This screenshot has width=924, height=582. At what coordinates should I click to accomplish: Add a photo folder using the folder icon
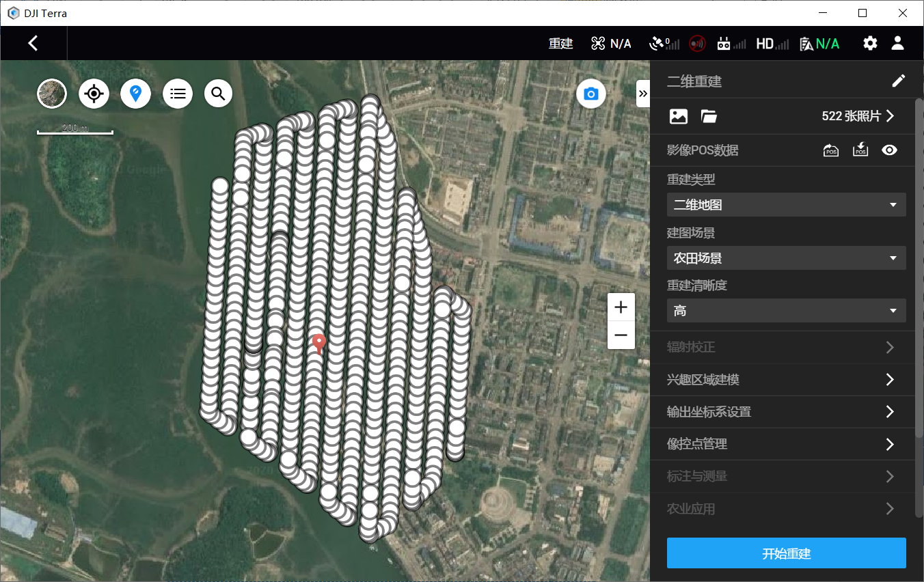(x=709, y=116)
